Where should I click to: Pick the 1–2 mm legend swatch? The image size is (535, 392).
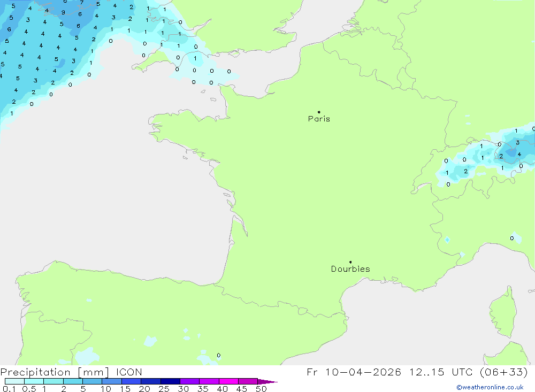click(x=53, y=381)
